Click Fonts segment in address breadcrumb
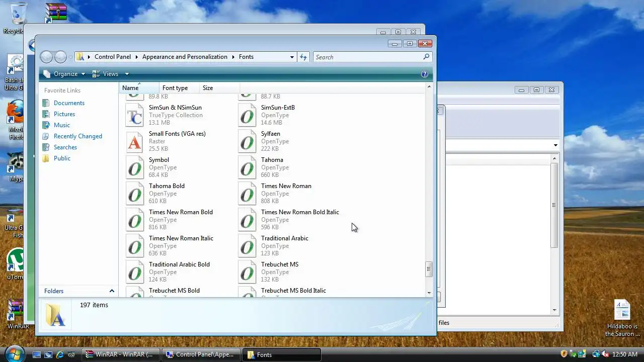Viewport: 644px width, 362px height. click(246, 57)
